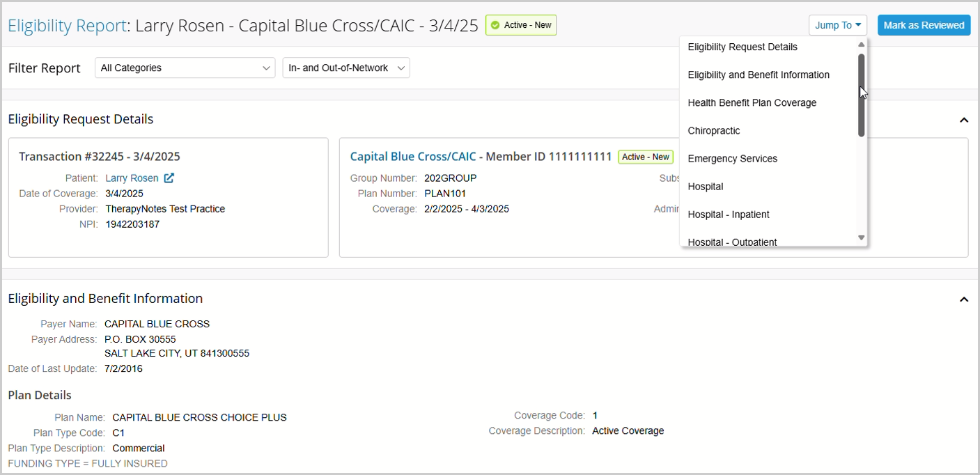Toggle the Jump To dropdown button
Image resolution: width=980 pixels, height=475 pixels.
point(837,25)
